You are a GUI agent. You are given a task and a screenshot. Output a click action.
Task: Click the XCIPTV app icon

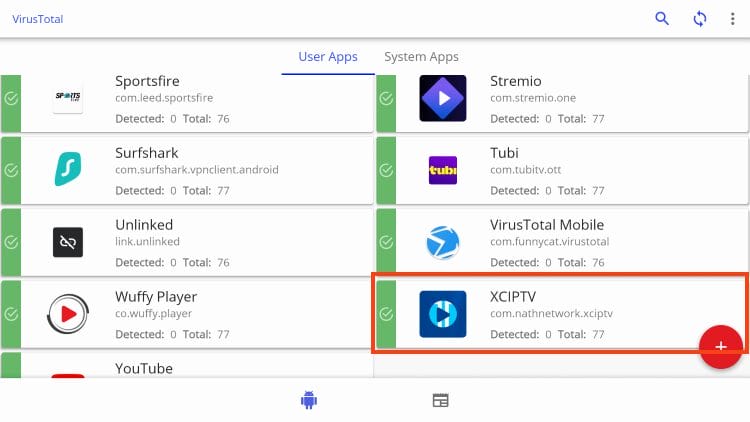pos(442,315)
